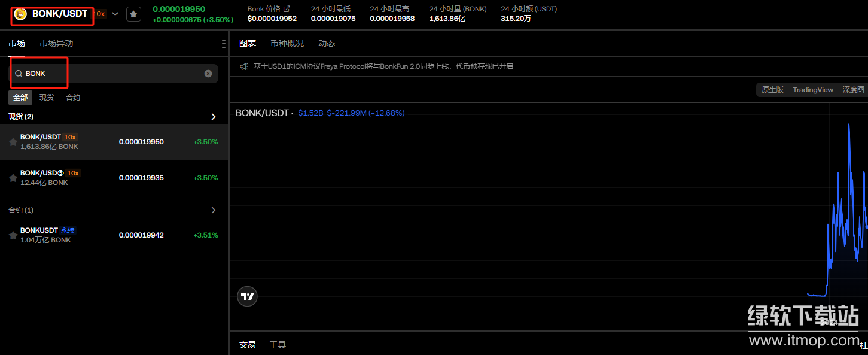Open the market panel more-options icon
Viewport: 868px width, 355px height.
(x=223, y=44)
